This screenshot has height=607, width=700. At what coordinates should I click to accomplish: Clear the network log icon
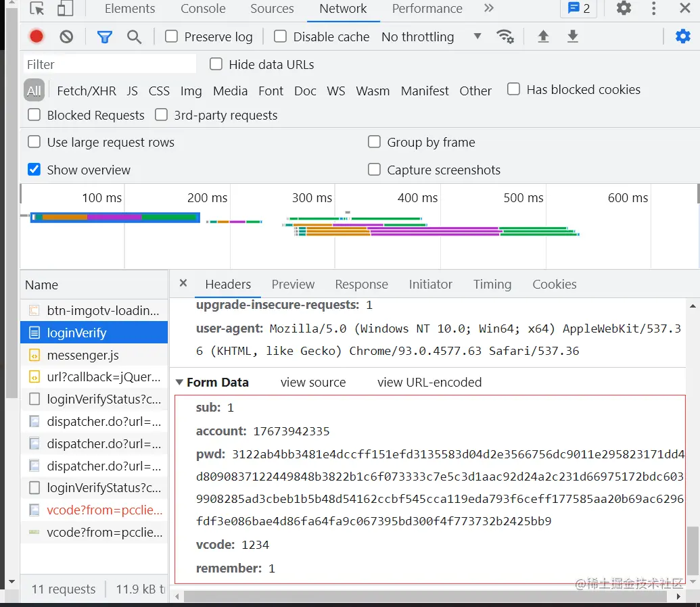coord(66,37)
